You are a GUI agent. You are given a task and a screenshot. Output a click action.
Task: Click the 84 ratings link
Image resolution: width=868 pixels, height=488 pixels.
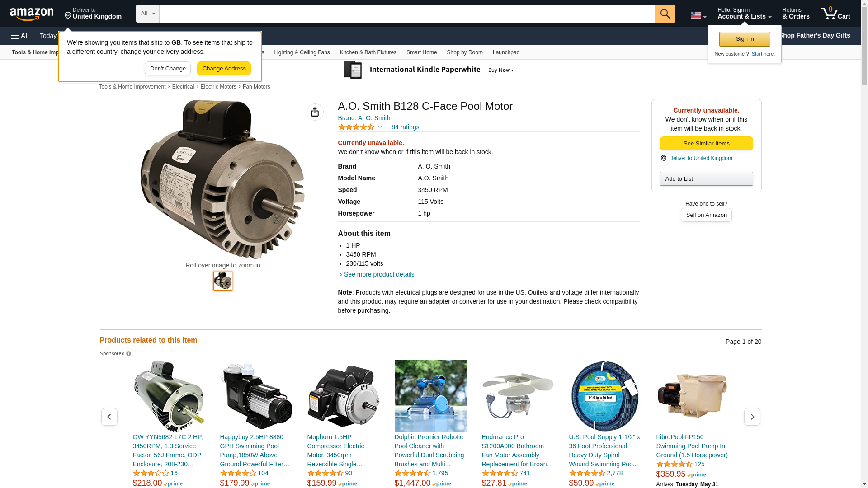(x=405, y=127)
